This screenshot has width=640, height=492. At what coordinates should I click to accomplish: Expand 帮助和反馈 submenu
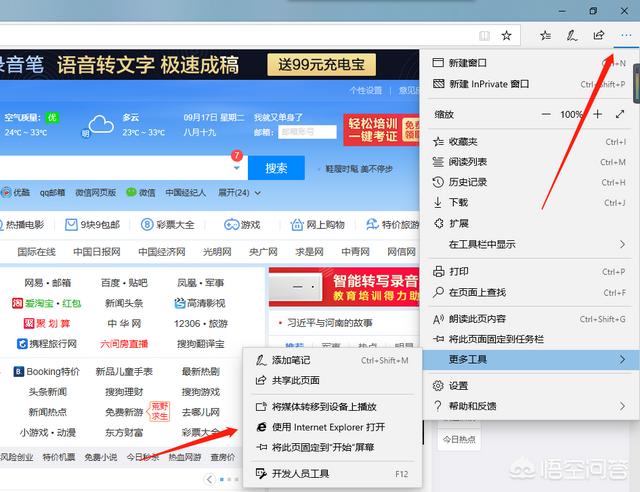(529, 406)
